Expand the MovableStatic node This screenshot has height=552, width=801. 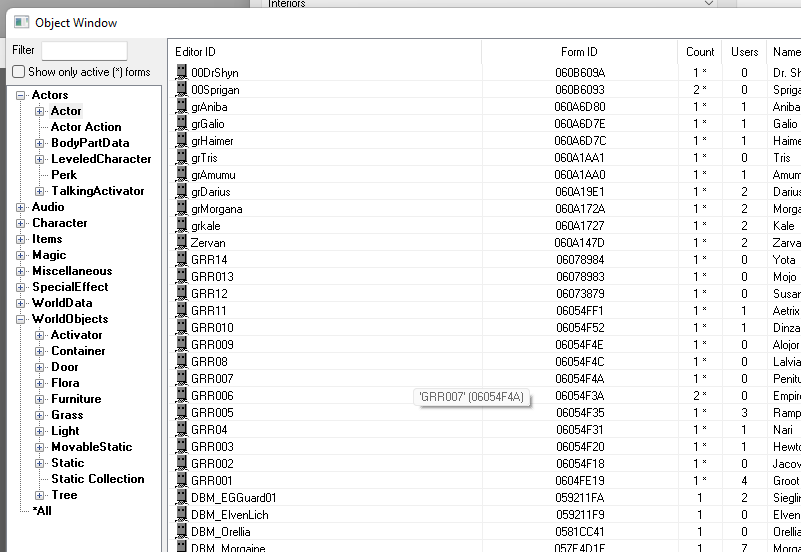39,447
